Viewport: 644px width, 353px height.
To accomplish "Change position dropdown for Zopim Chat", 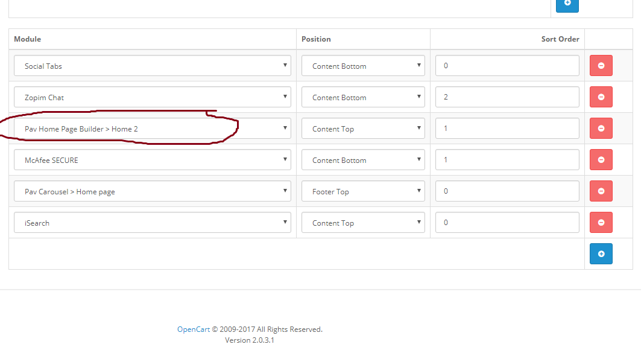I will pos(363,97).
